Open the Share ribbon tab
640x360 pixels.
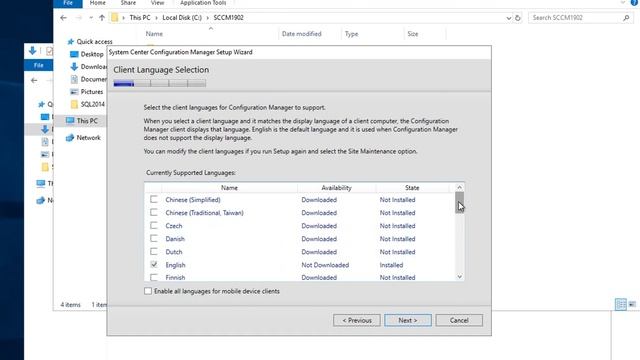click(x=128, y=3)
